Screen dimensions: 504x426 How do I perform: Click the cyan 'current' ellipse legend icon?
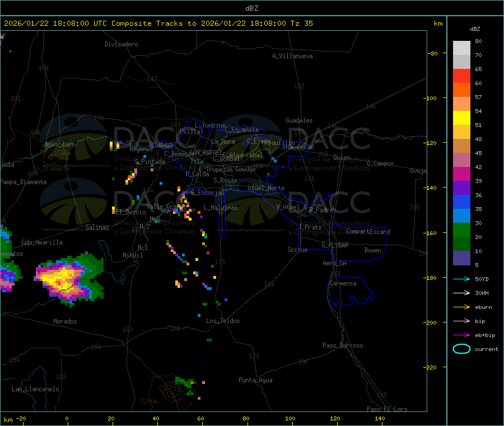click(x=461, y=349)
